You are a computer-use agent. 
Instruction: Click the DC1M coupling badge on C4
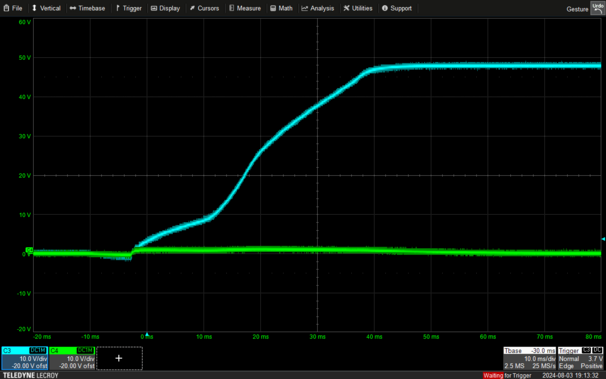point(85,350)
